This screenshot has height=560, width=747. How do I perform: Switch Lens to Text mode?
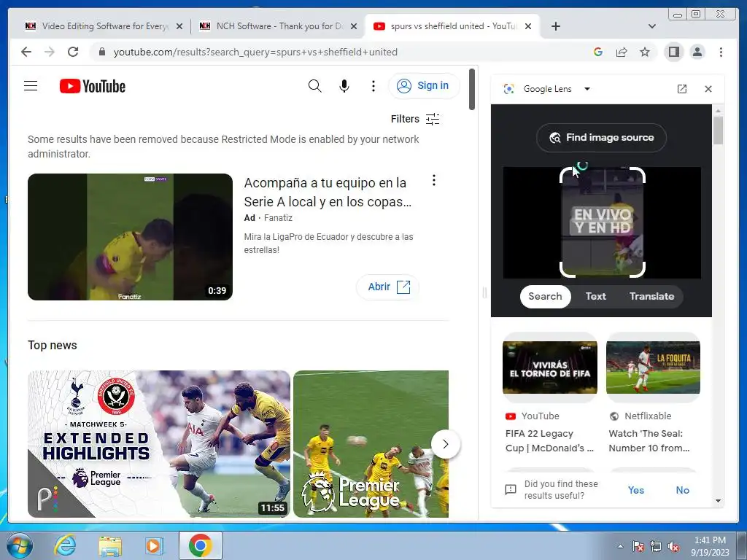(595, 296)
